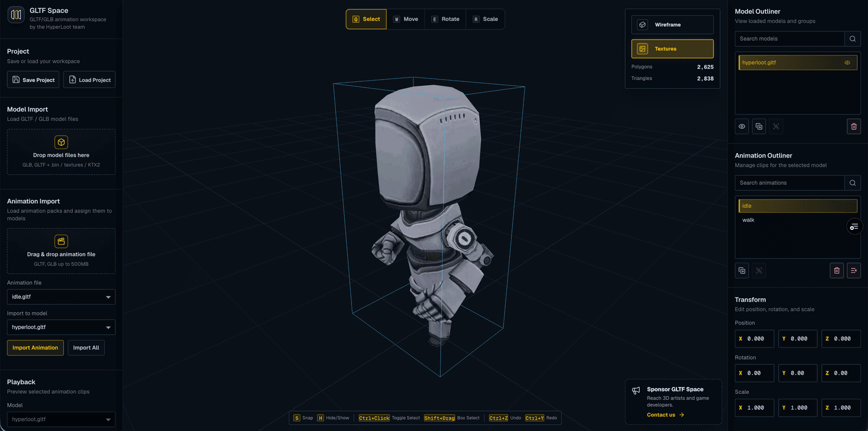The width and height of the screenshot is (868, 431).
Task: Open the Animation file dropdown showing idle.gltf
Action: point(61,297)
